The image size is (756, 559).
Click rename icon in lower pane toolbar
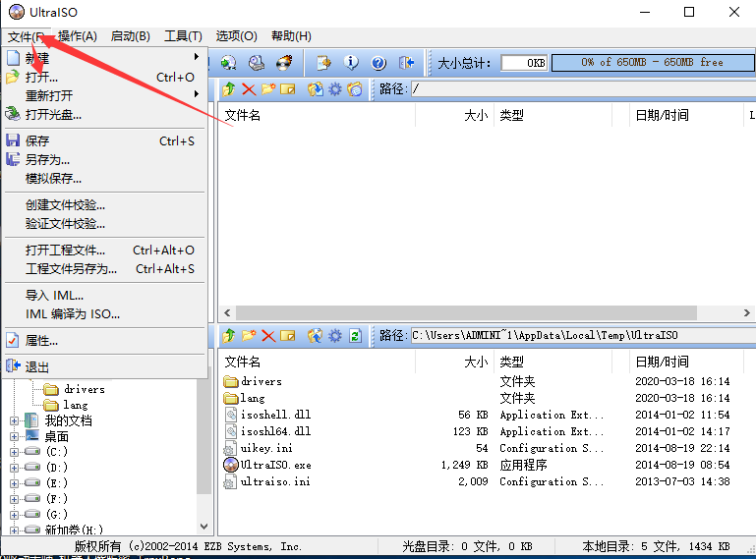point(287,335)
